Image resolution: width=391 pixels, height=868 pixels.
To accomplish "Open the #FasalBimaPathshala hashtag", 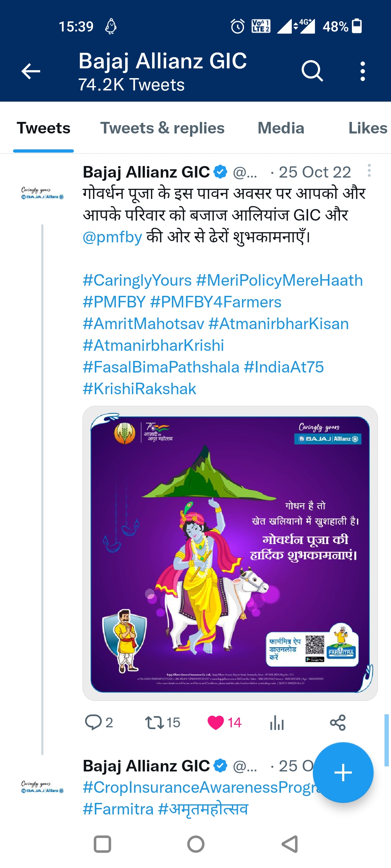I will click(x=161, y=367).
